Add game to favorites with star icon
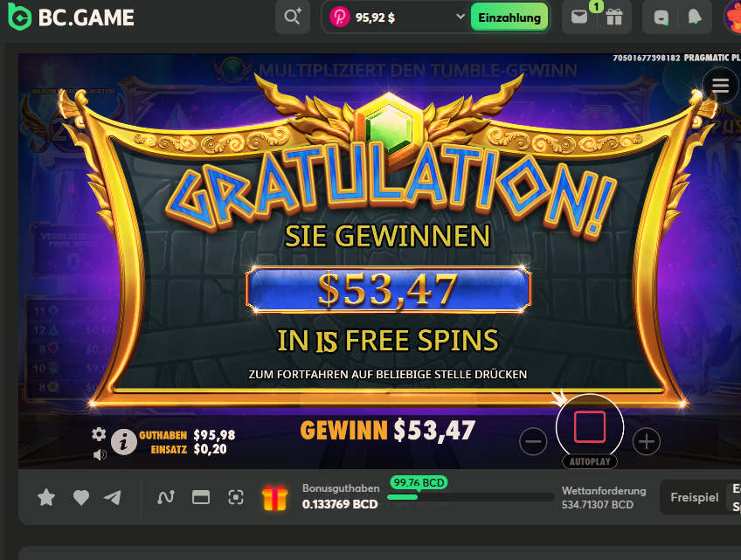Image resolution: width=741 pixels, height=560 pixels. point(46,497)
